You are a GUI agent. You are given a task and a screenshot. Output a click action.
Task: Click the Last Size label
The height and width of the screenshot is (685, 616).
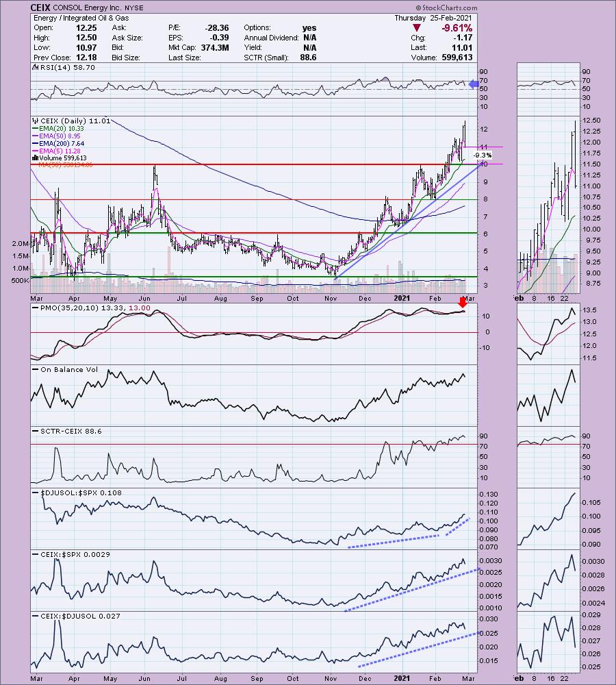pyautogui.click(x=185, y=58)
